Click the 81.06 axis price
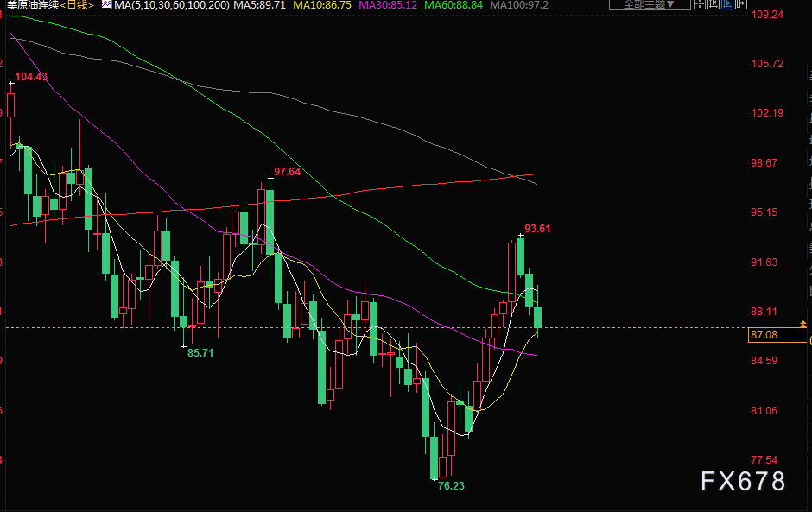Image resolution: width=812 pixels, height=512 pixels. pos(764,410)
